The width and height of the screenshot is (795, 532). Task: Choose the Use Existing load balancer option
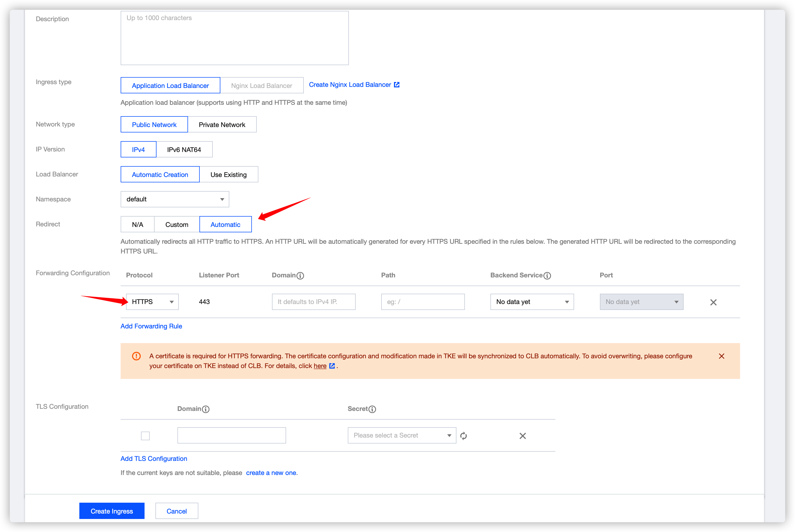click(229, 174)
